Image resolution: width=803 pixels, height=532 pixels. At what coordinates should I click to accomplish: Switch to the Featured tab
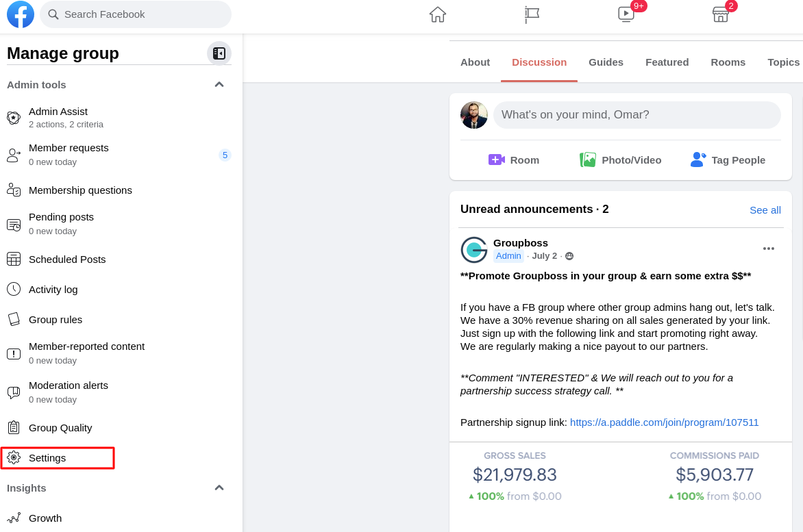point(667,62)
